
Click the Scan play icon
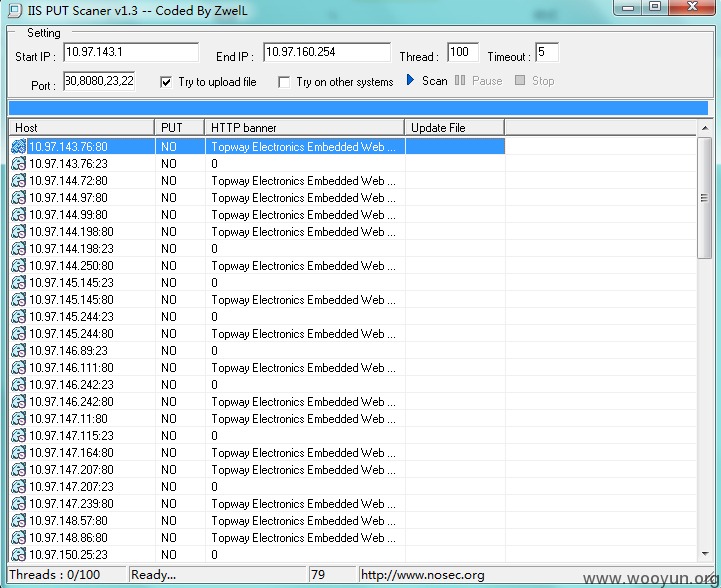click(x=410, y=80)
